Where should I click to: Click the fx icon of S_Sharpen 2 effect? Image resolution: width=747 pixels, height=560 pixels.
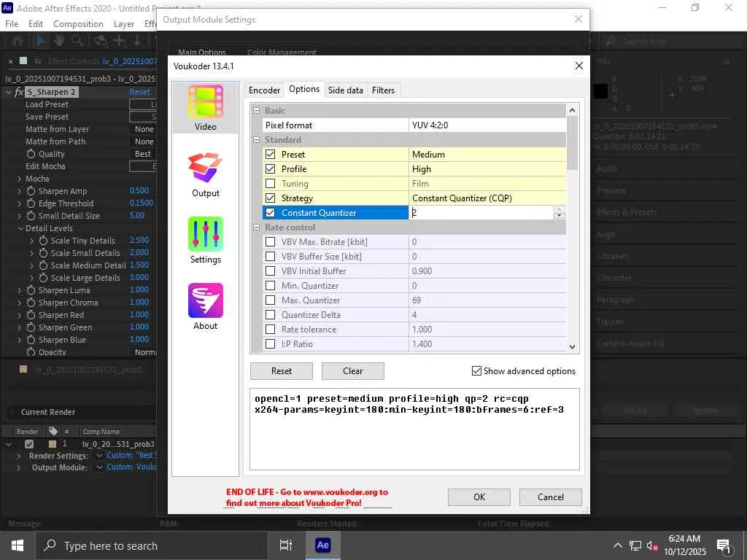coord(19,92)
